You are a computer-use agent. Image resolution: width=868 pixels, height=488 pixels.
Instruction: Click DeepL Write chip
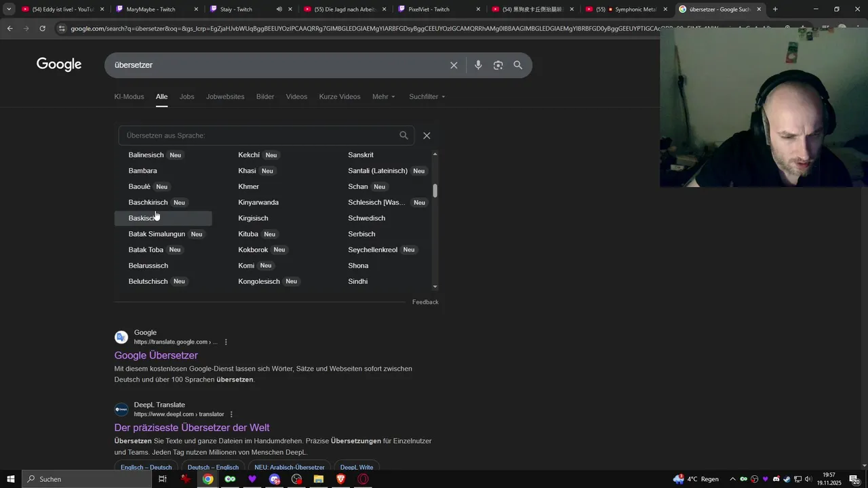click(357, 467)
